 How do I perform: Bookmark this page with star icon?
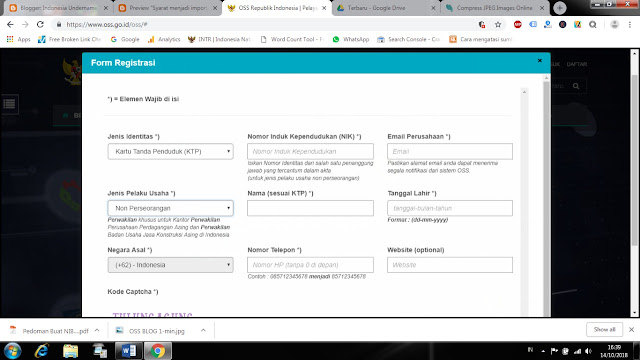pyautogui.click(x=498, y=24)
